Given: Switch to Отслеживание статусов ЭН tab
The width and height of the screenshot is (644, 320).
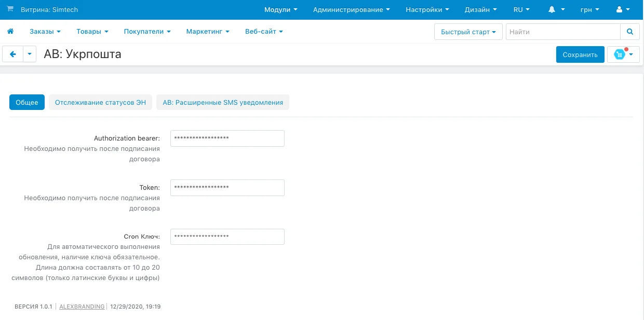Looking at the screenshot, I should [101, 102].
